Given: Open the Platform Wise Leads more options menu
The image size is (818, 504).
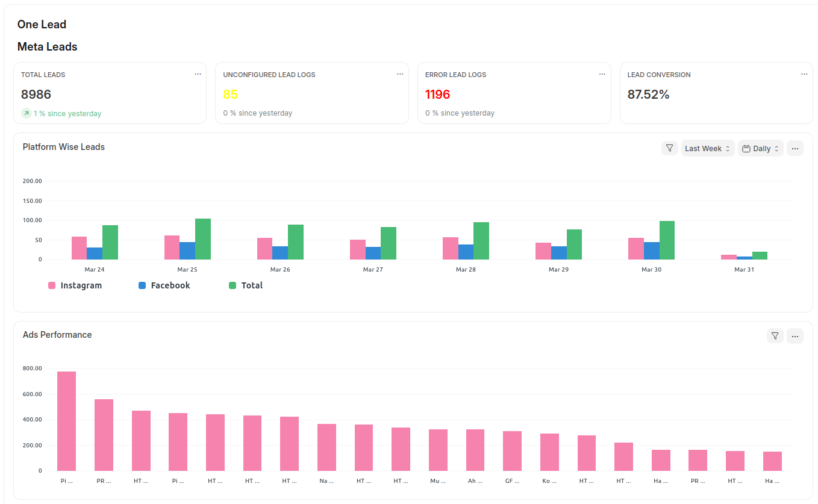Looking at the screenshot, I should coord(795,148).
